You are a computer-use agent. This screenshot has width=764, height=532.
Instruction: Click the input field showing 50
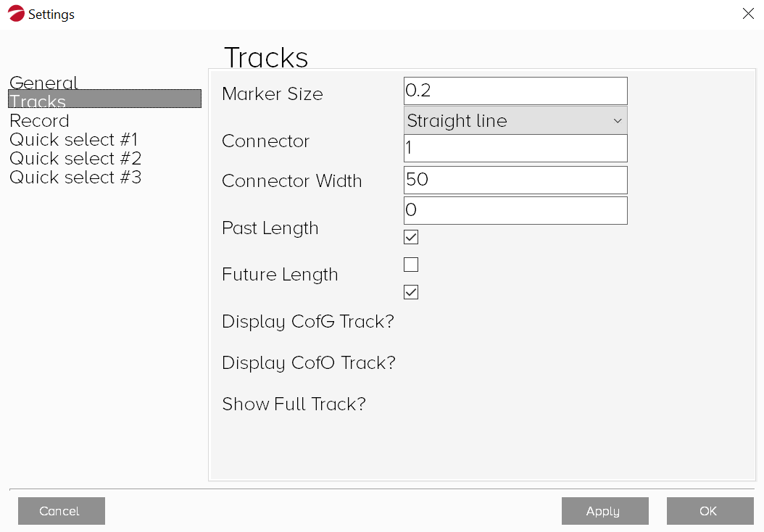pyautogui.click(x=515, y=180)
